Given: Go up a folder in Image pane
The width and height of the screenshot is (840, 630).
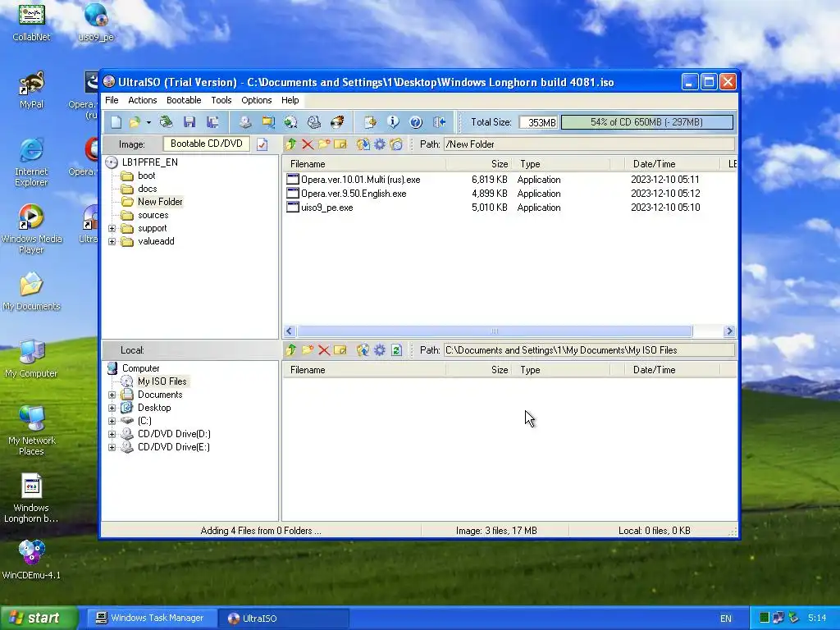Looking at the screenshot, I should coord(291,144).
